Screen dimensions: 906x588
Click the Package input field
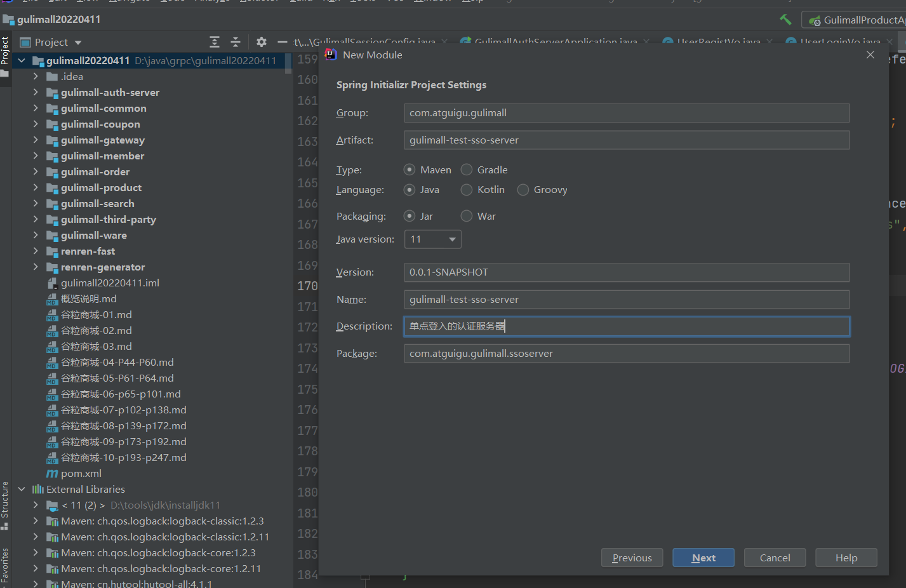627,354
